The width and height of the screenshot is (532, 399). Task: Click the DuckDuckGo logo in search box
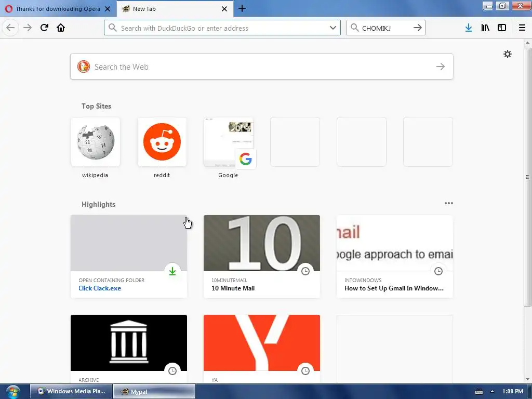tap(84, 66)
